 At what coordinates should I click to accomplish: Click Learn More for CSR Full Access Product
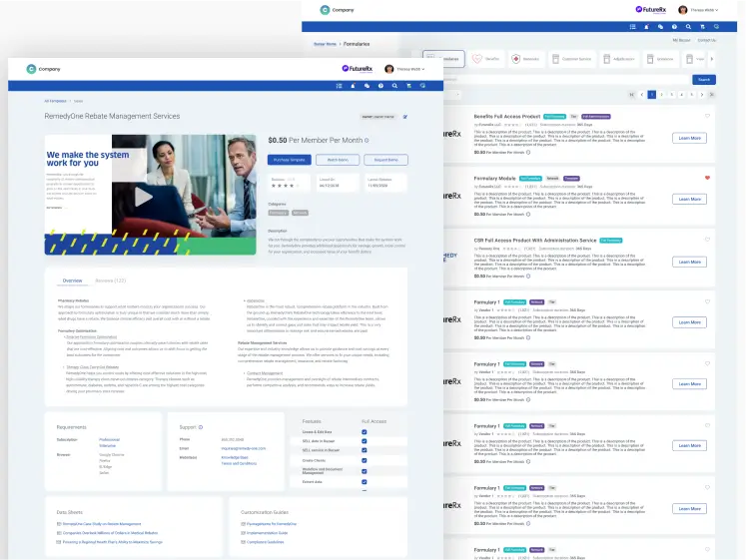click(x=689, y=262)
